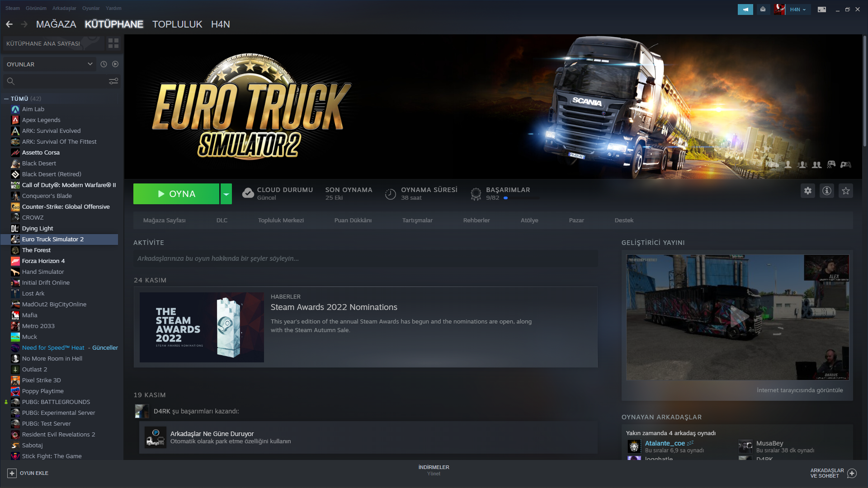Switch library to grid view icon
This screenshot has height=488, width=868.
click(x=113, y=43)
